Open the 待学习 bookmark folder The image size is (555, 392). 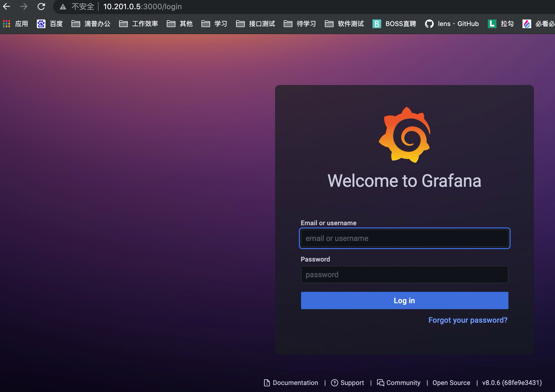[300, 24]
